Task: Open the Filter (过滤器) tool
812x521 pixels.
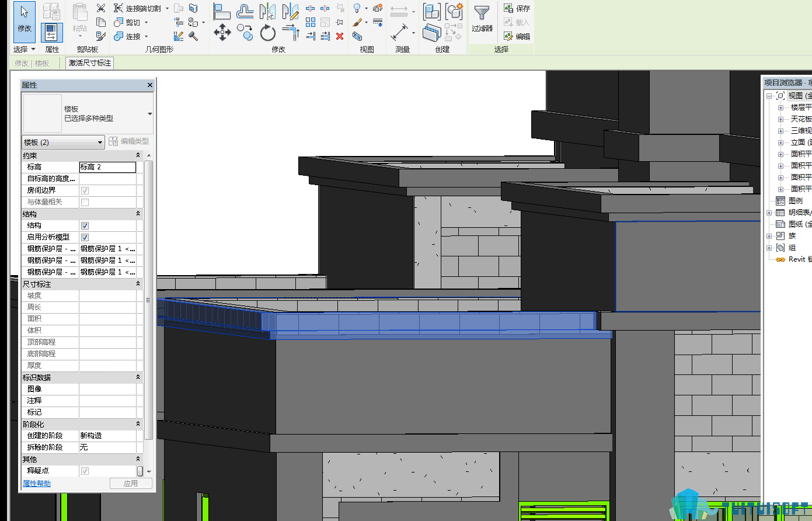Action: 482,19
